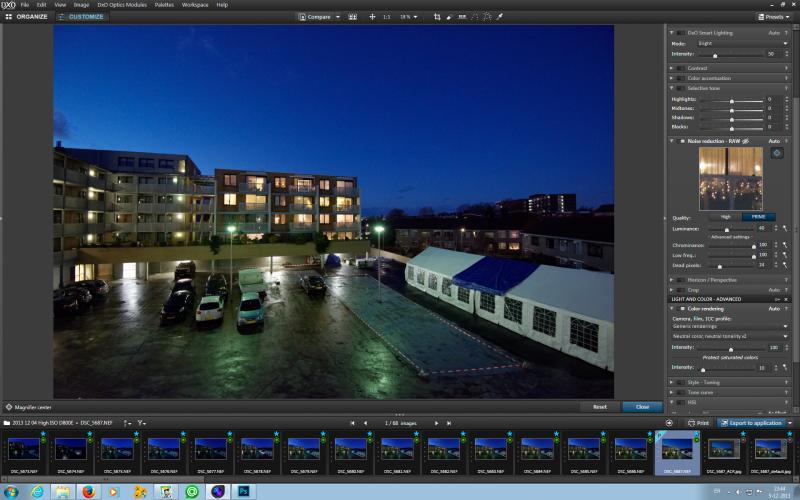Toggle the DxO Smart Lighting correction switch
Viewport: 800px width, 500px height.
coord(681,33)
